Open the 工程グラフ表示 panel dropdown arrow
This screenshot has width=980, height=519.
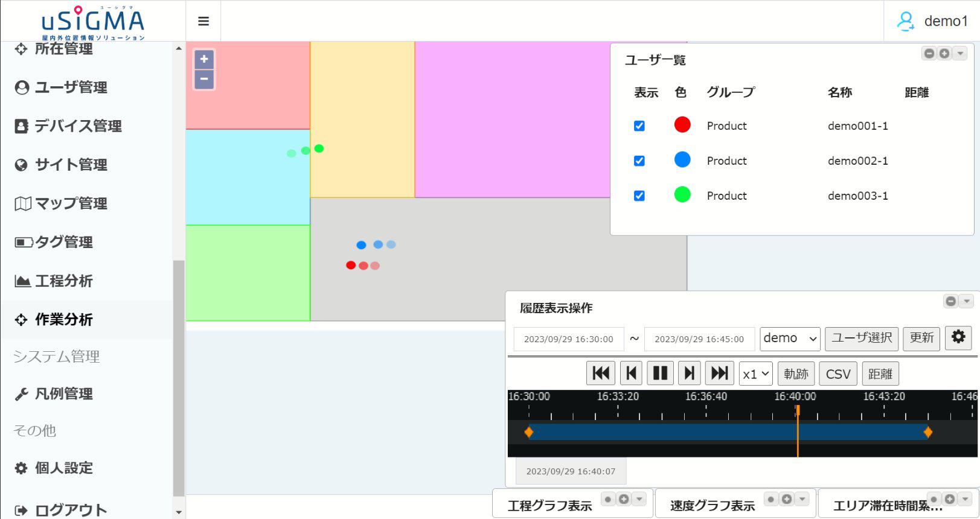(x=639, y=499)
